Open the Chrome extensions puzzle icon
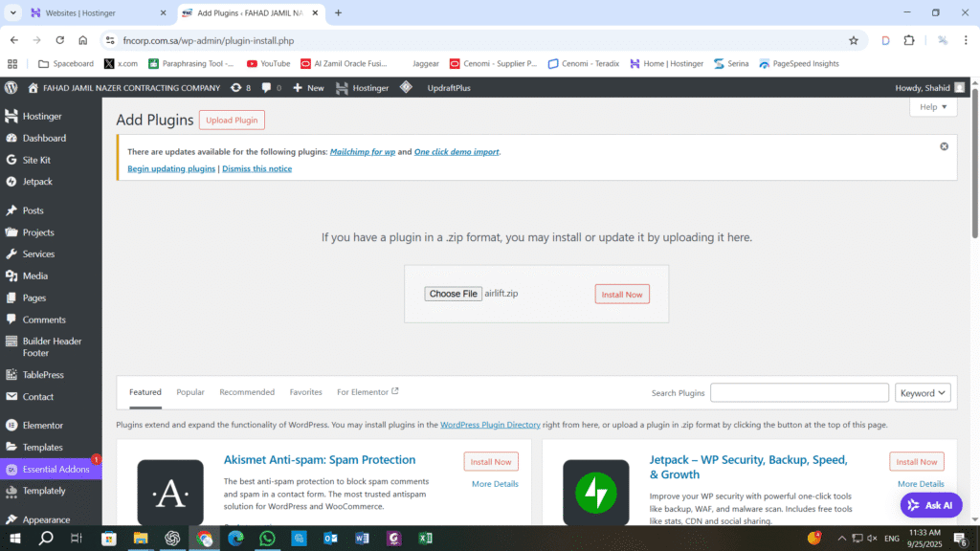Viewport: 980px width, 551px height. coord(909,40)
